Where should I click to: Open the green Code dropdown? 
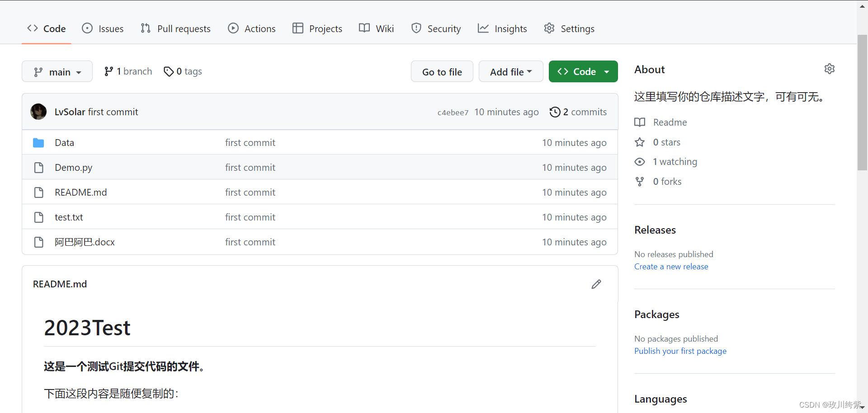pyautogui.click(x=583, y=71)
